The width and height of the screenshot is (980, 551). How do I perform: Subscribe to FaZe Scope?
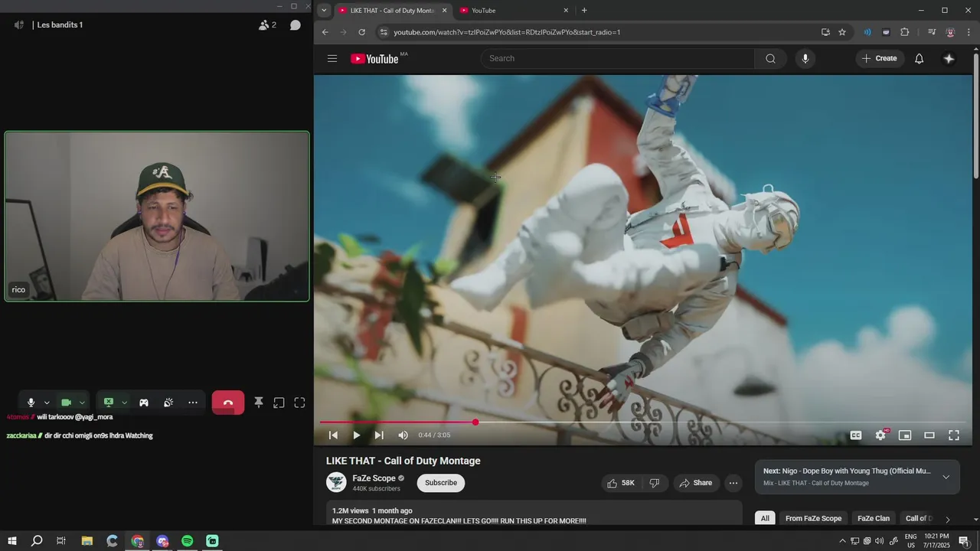(x=441, y=483)
